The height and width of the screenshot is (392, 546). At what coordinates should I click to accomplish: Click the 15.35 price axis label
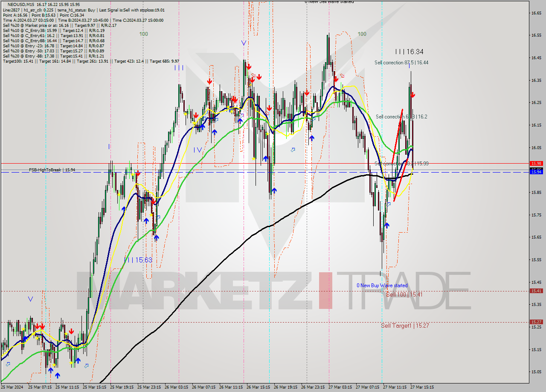(536, 305)
